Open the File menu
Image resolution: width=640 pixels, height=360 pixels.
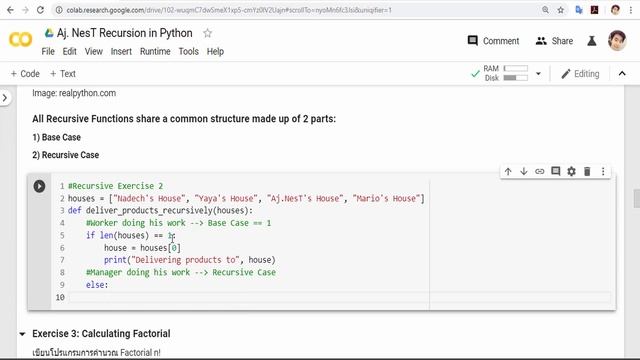pyautogui.click(x=48, y=51)
